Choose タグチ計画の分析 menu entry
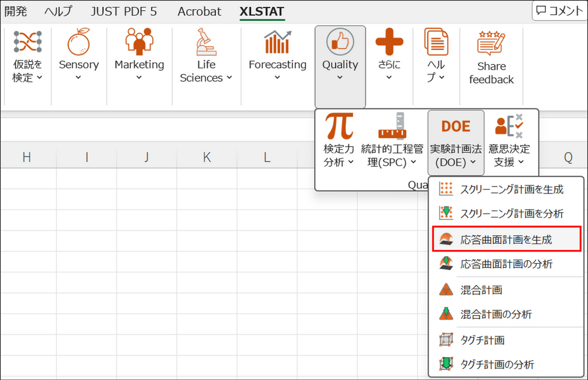This screenshot has height=380, width=588. pos(507,364)
